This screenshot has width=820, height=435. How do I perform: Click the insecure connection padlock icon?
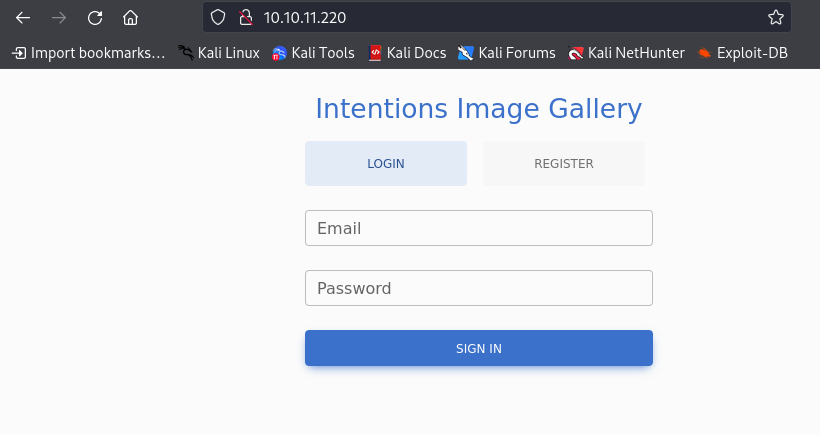pyautogui.click(x=243, y=18)
